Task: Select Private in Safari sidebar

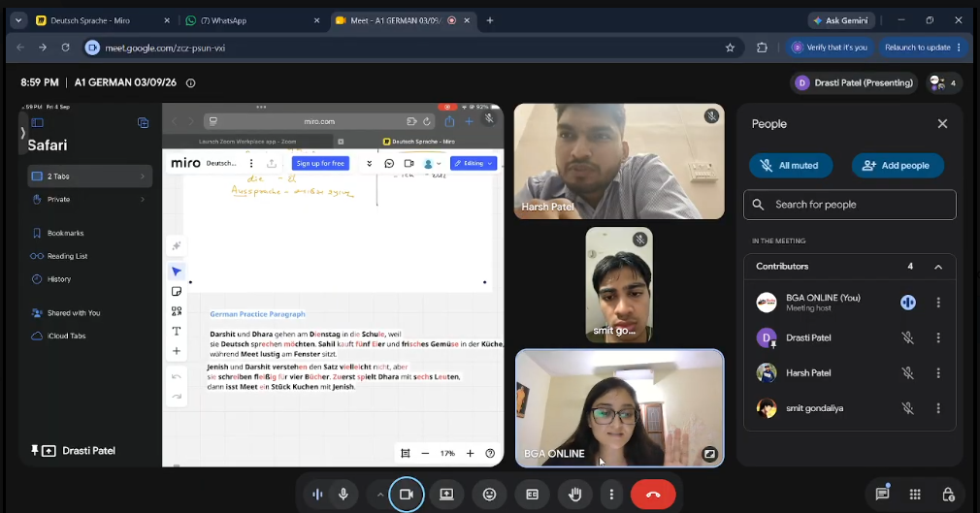Action: click(x=90, y=200)
